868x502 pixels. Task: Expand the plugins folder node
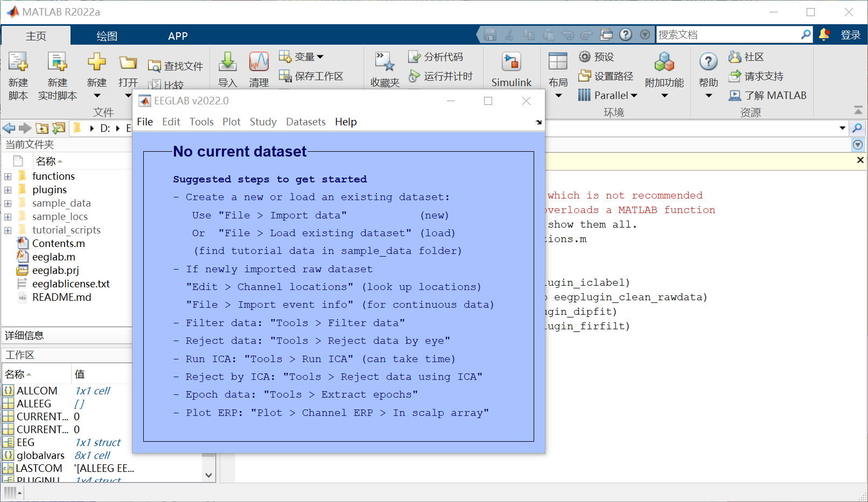coord(8,190)
